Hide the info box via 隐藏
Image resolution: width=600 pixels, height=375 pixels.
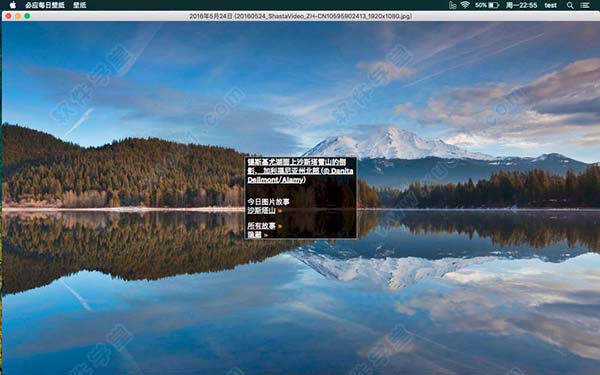point(254,234)
